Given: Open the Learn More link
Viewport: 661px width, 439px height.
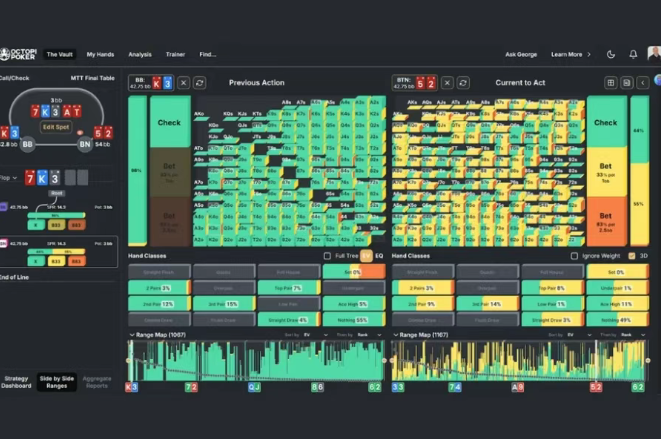Looking at the screenshot, I should [570, 54].
